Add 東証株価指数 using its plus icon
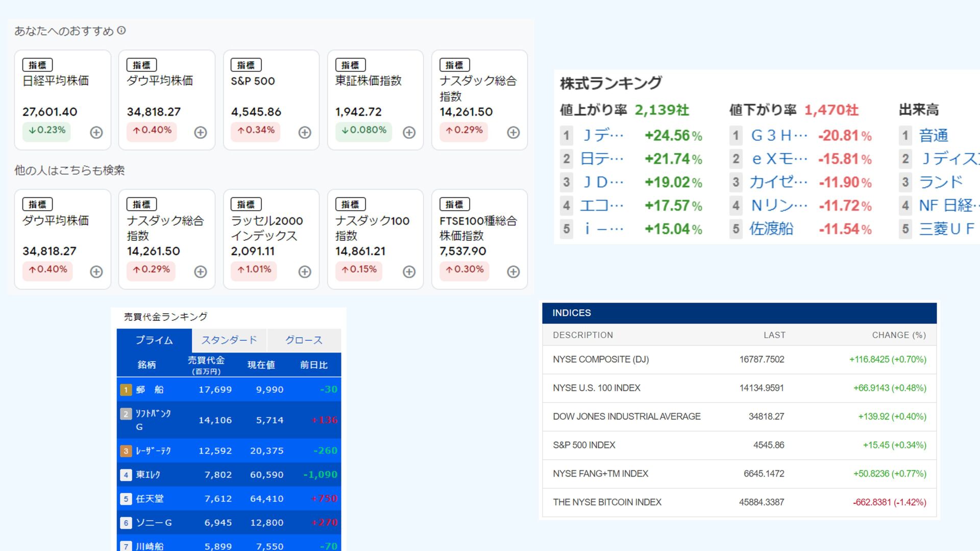This screenshot has width=980, height=551. coord(409,133)
